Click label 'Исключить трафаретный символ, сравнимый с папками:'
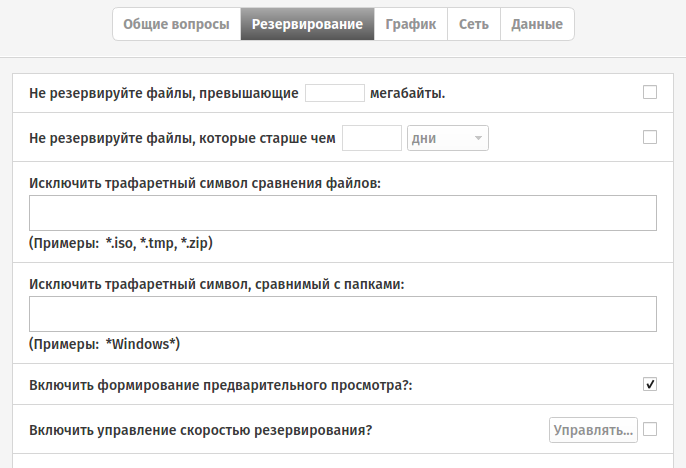Screen dimensions: 686x468 [217, 284]
